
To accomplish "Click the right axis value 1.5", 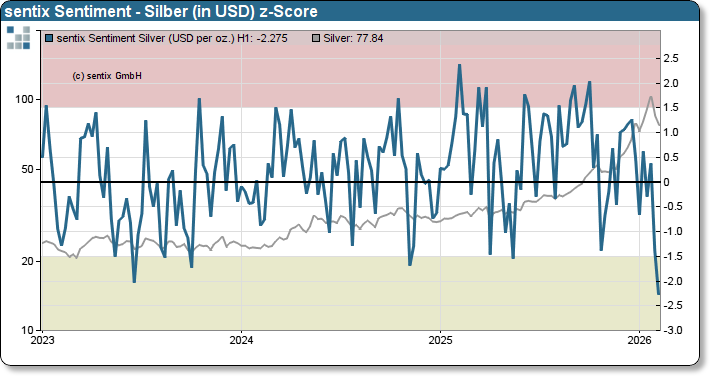I will pos(671,108).
